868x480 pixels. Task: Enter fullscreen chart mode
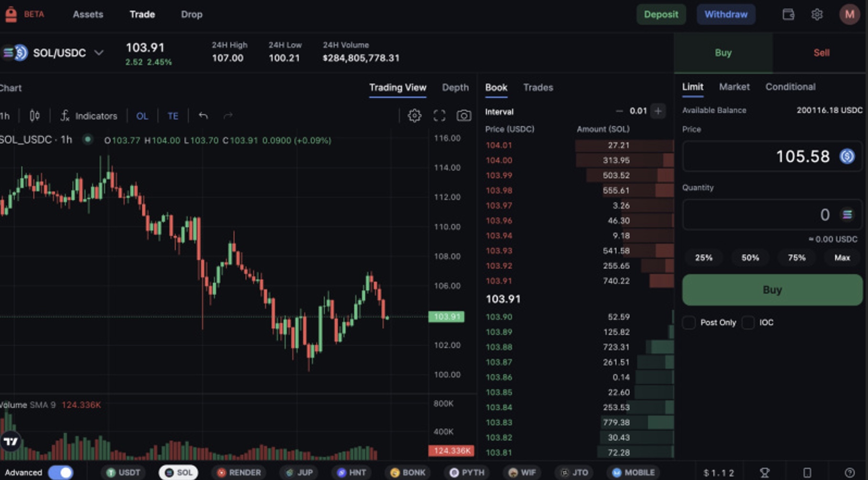pyautogui.click(x=439, y=116)
